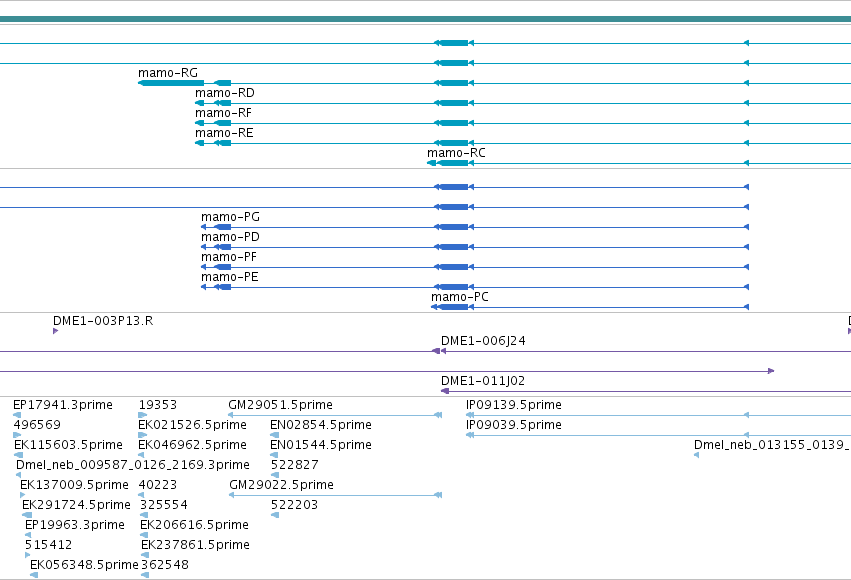Click the DME1-011J02 BAC label
This screenshot has width=851, height=580.
click(483, 381)
